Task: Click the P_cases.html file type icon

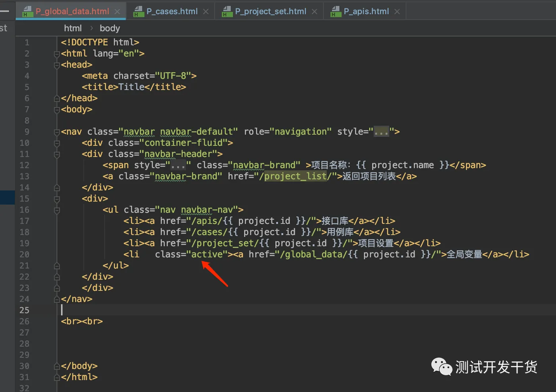Action: pos(139,12)
